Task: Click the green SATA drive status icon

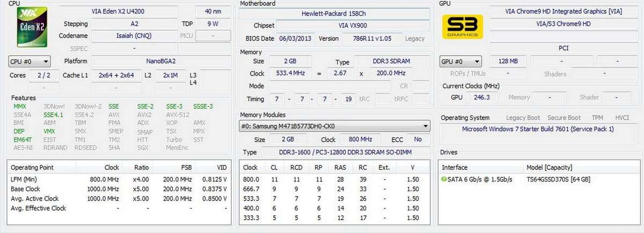Action: (x=444, y=179)
